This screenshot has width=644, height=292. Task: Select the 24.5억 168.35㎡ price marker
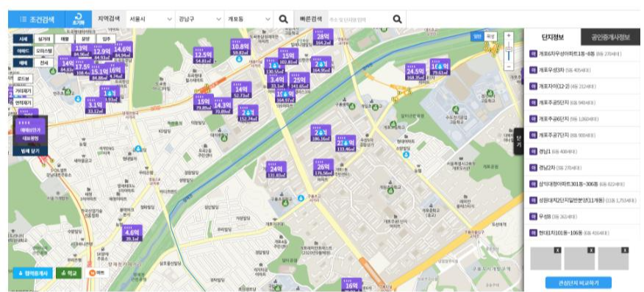pos(415,73)
